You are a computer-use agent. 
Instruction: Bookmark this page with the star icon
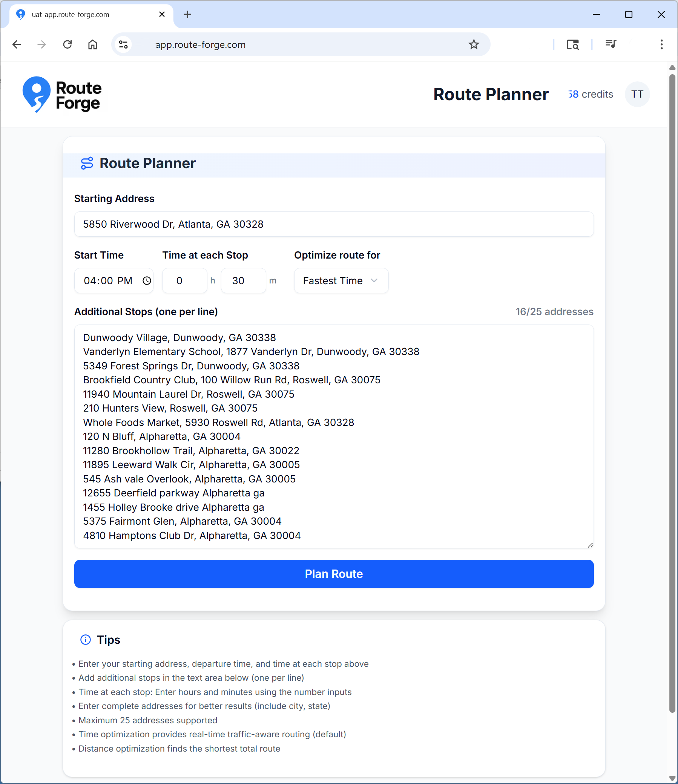pos(474,44)
